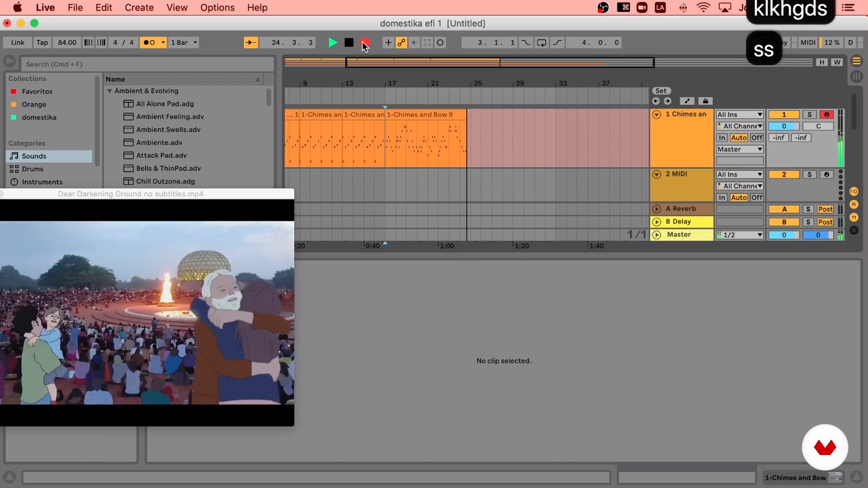
Task: Select Favoritos collection
Action: [x=37, y=91]
